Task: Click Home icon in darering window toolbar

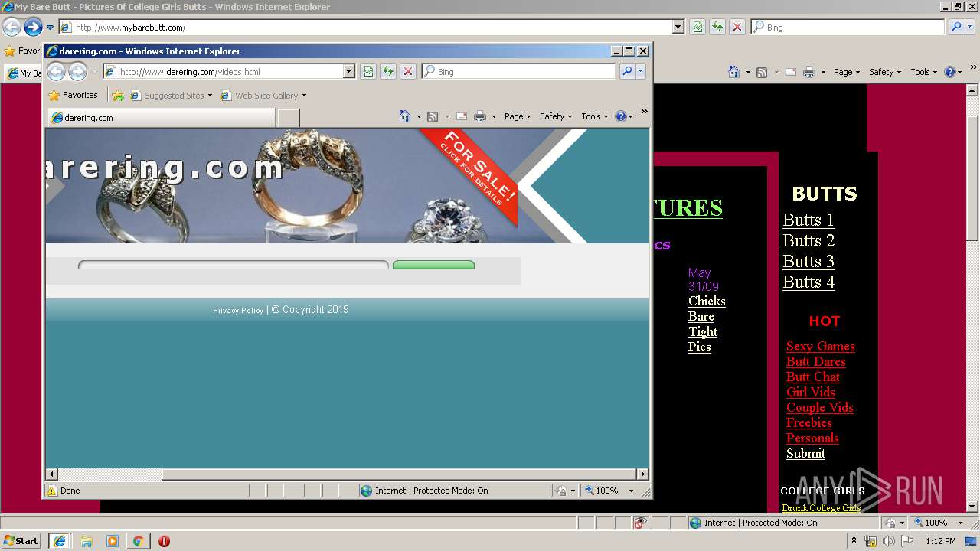Action: 405,116
